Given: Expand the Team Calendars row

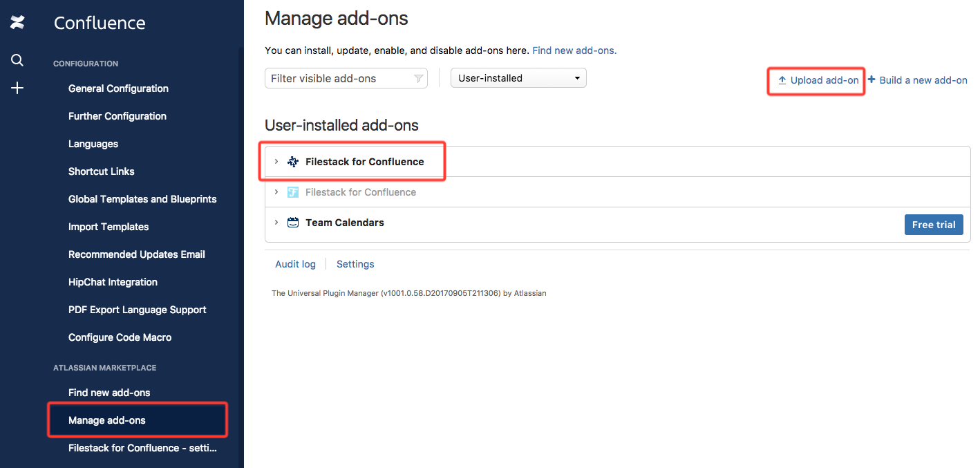Looking at the screenshot, I should coord(276,223).
